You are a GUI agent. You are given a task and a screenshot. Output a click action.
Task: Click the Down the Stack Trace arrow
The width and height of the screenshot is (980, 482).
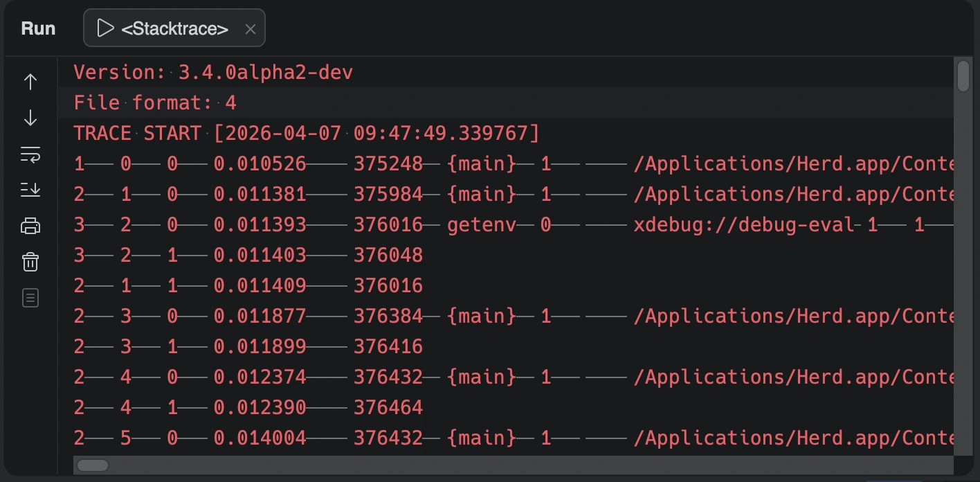(30, 118)
